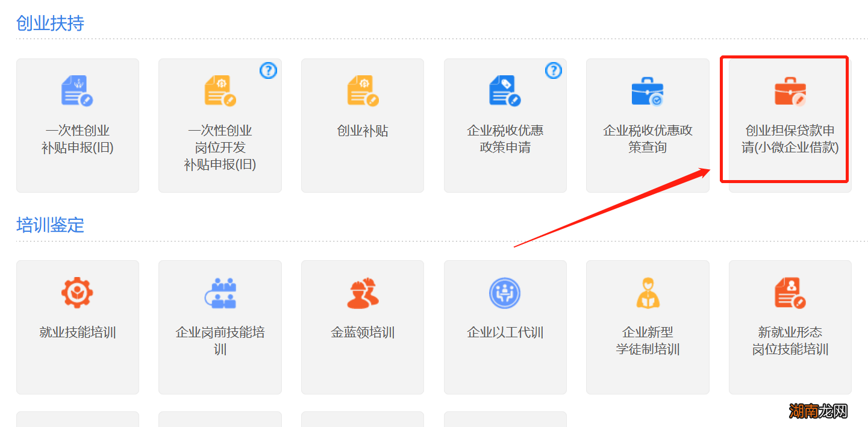Click the 企业税收优惠政策查询 briefcase icon

coord(648,90)
